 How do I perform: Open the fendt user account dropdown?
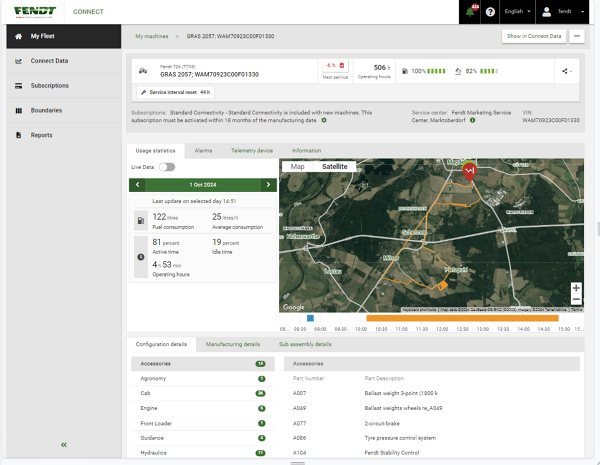tap(566, 12)
